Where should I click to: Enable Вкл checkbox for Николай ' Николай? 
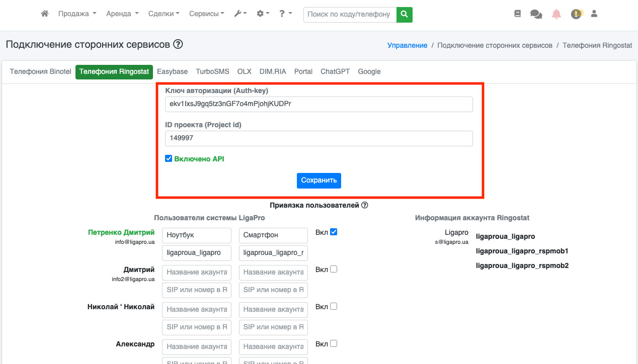tap(334, 306)
